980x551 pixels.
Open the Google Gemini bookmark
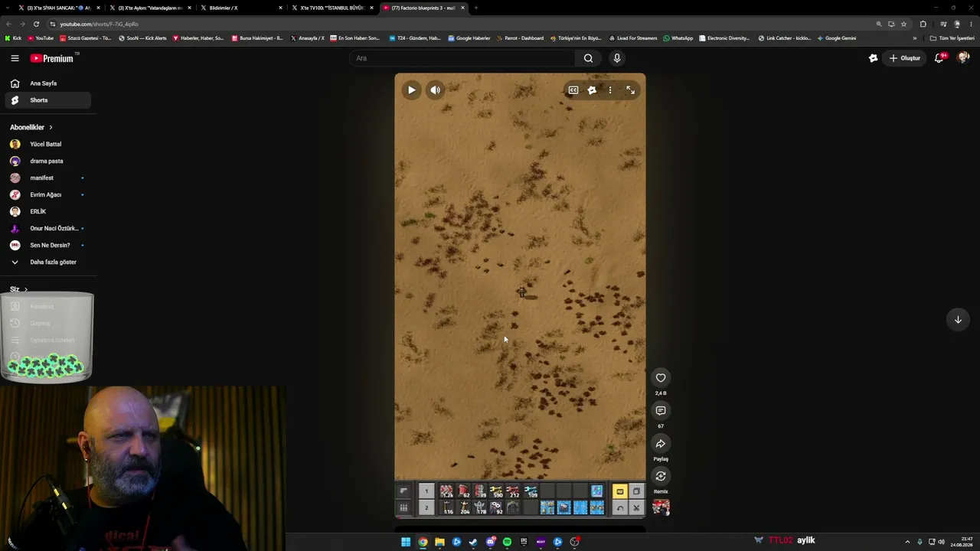click(837, 38)
